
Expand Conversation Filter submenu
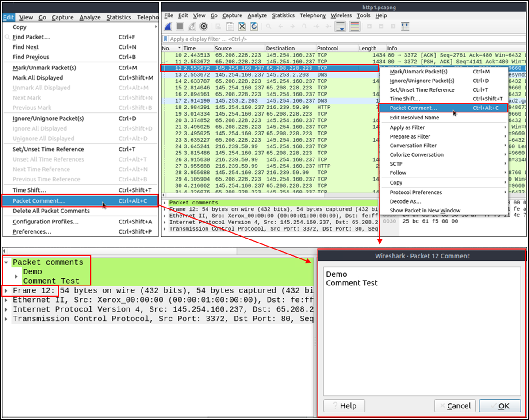tap(444, 146)
